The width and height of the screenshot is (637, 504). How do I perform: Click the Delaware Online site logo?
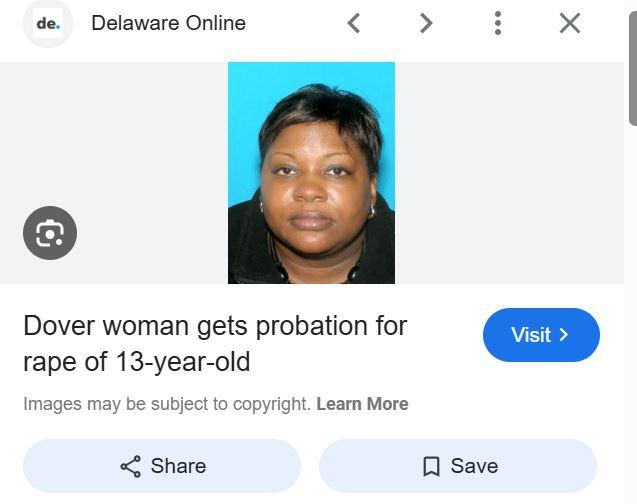click(x=48, y=23)
